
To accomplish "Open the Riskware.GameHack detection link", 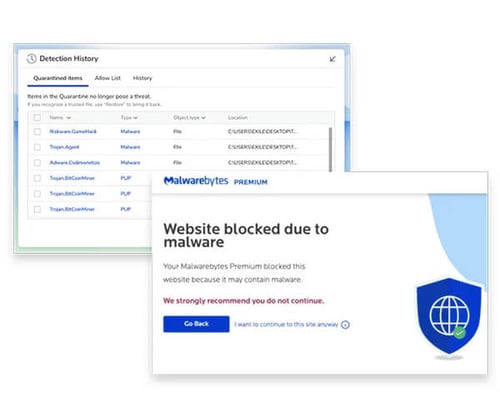I will (x=73, y=132).
